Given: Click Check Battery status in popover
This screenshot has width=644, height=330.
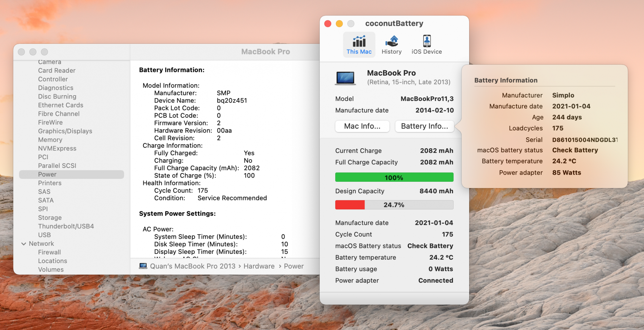Looking at the screenshot, I should pos(575,150).
